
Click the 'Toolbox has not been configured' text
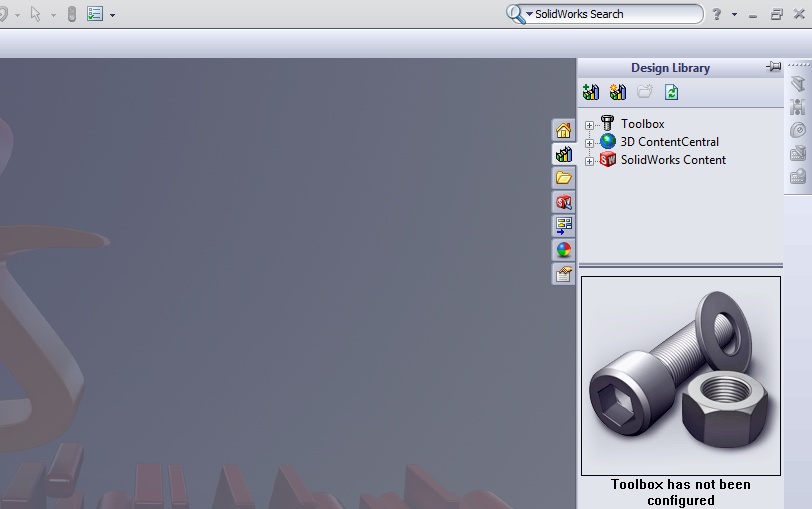click(x=680, y=492)
